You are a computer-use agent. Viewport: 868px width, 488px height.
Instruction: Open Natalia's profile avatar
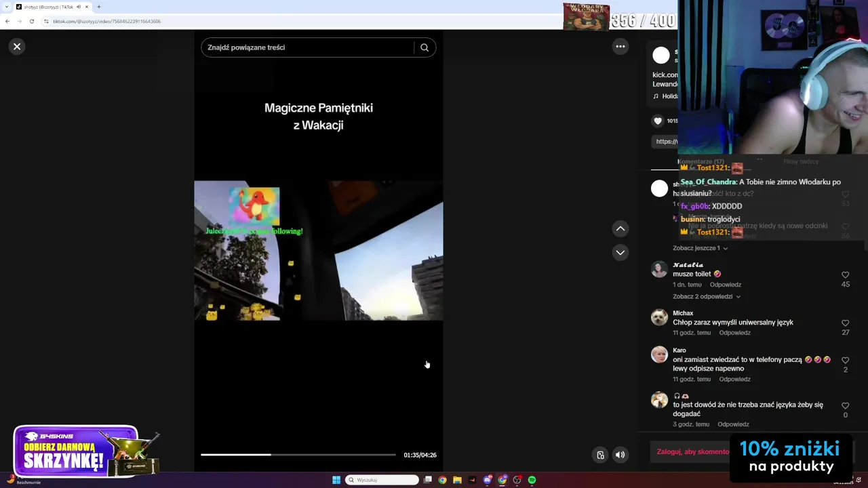[659, 269]
